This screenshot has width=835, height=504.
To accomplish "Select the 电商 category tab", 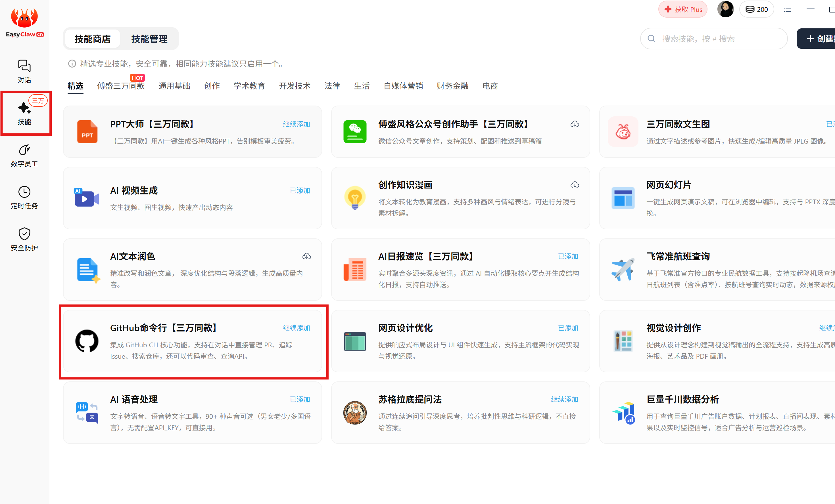I will 490,86.
